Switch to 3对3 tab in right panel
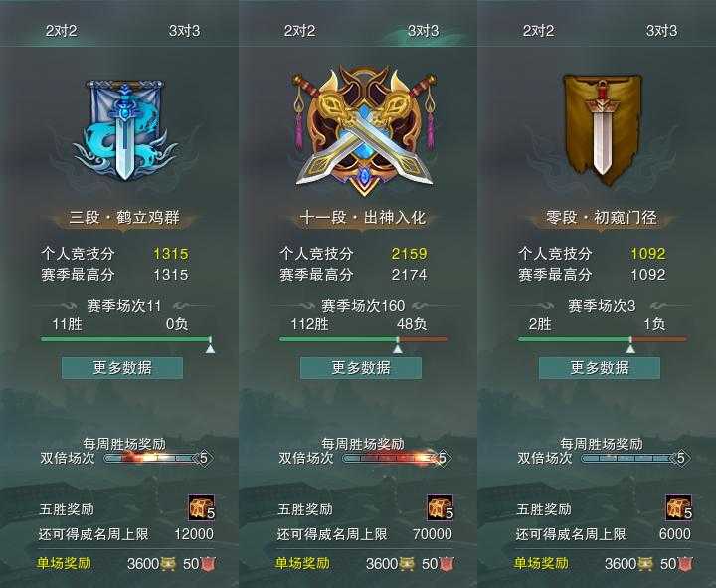Image resolution: width=716 pixels, height=588 pixels. point(662,31)
